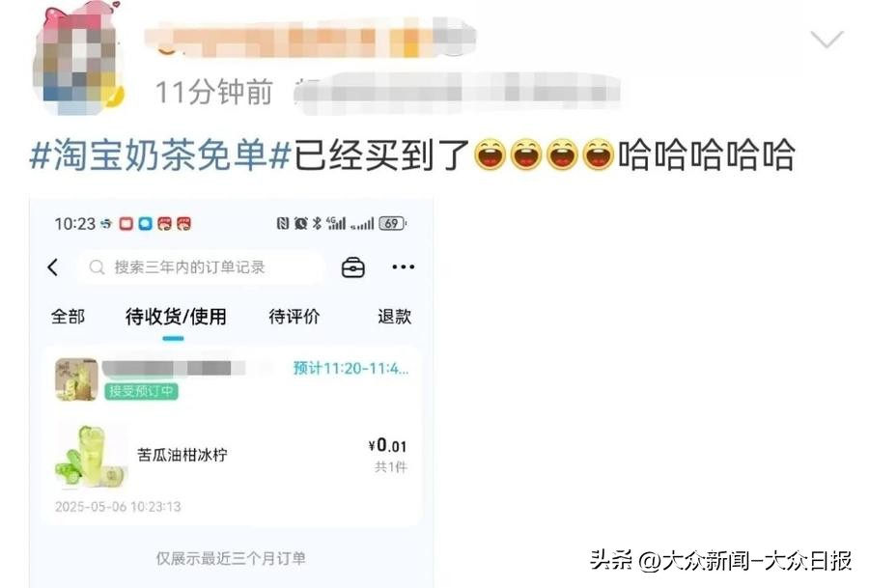
Task: Select the 待收货/使用 tab
Action: point(176,317)
